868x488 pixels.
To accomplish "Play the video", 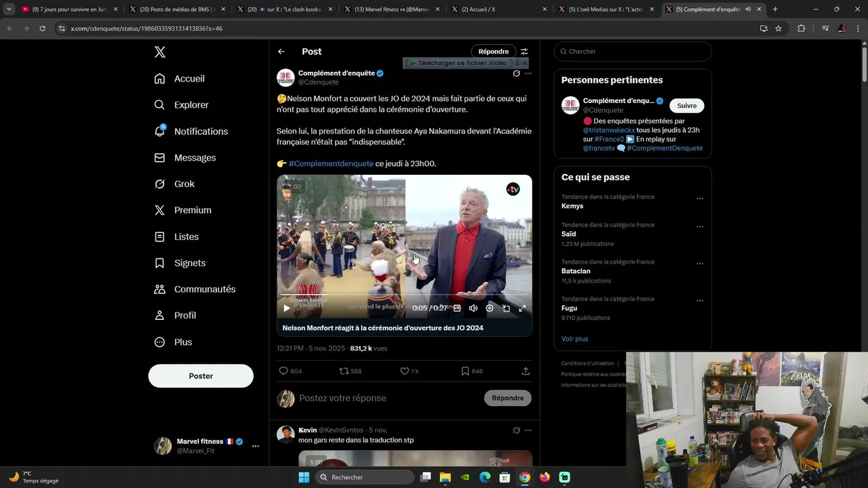I will click(x=287, y=308).
